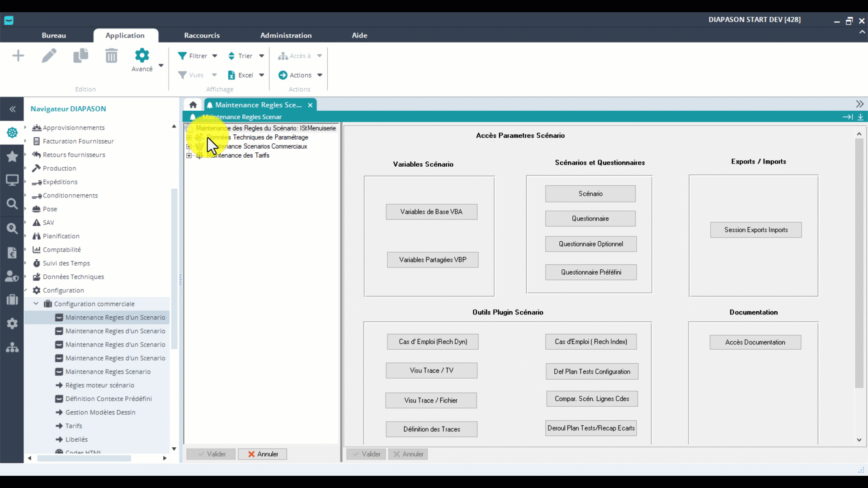Open the magnifier search sidebar icon
868x488 pixels.
[12, 204]
